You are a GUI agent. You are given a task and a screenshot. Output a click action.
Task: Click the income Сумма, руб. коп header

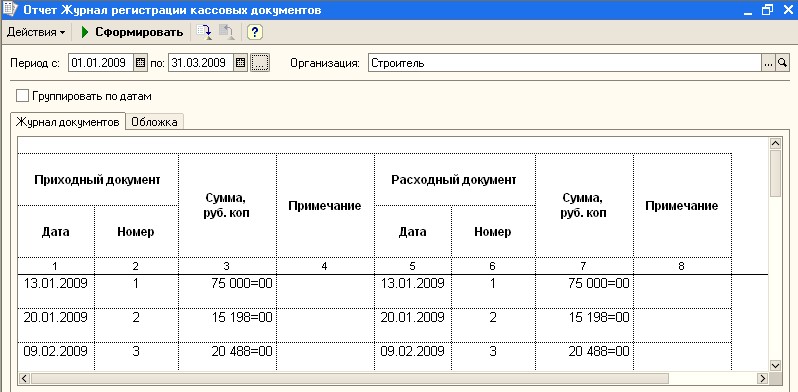click(x=227, y=206)
